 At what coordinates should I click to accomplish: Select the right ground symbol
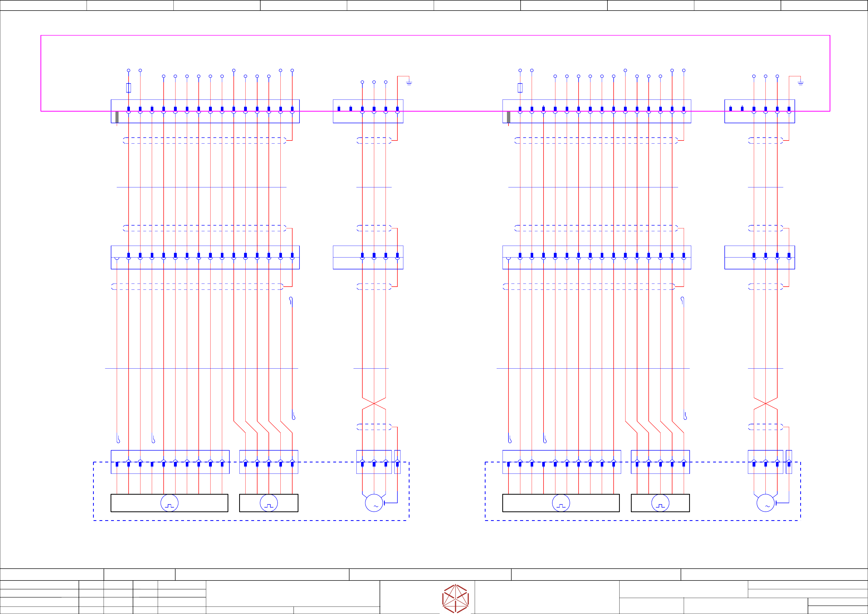point(801,83)
